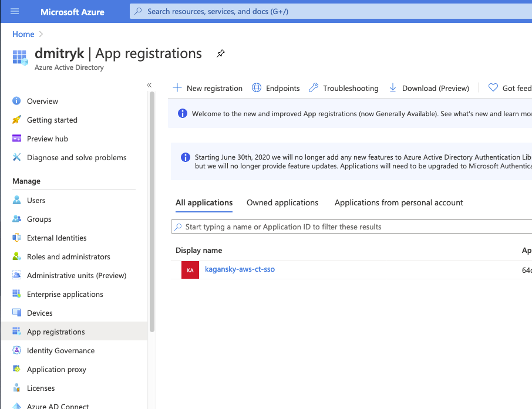The height and width of the screenshot is (409, 532).
Task: Click the Roles and administrators icon
Action: [16, 256]
